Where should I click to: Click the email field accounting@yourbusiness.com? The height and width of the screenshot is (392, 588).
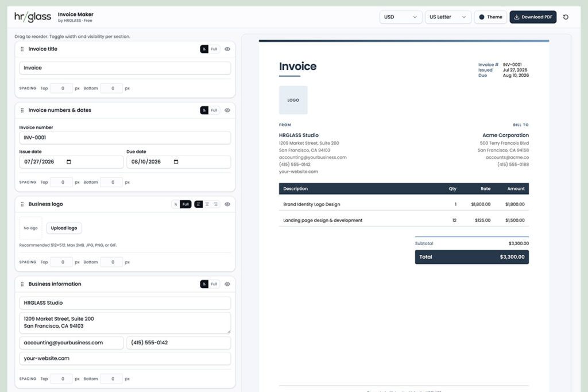(71, 343)
